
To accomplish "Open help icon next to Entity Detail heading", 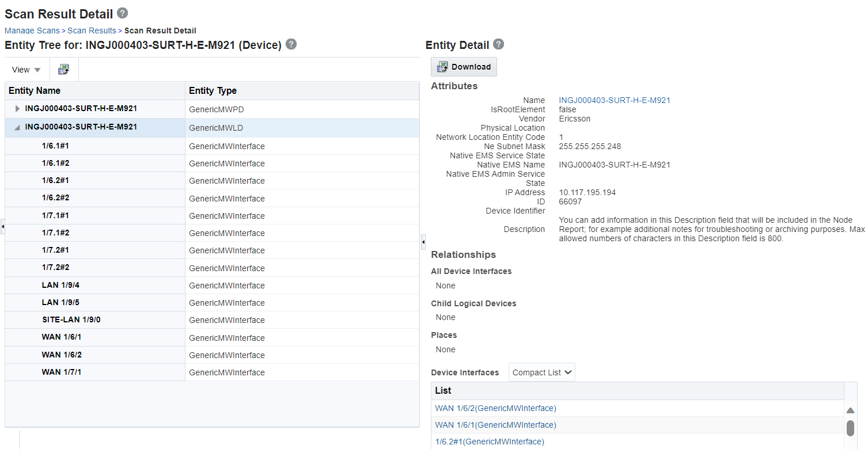I will tap(498, 44).
